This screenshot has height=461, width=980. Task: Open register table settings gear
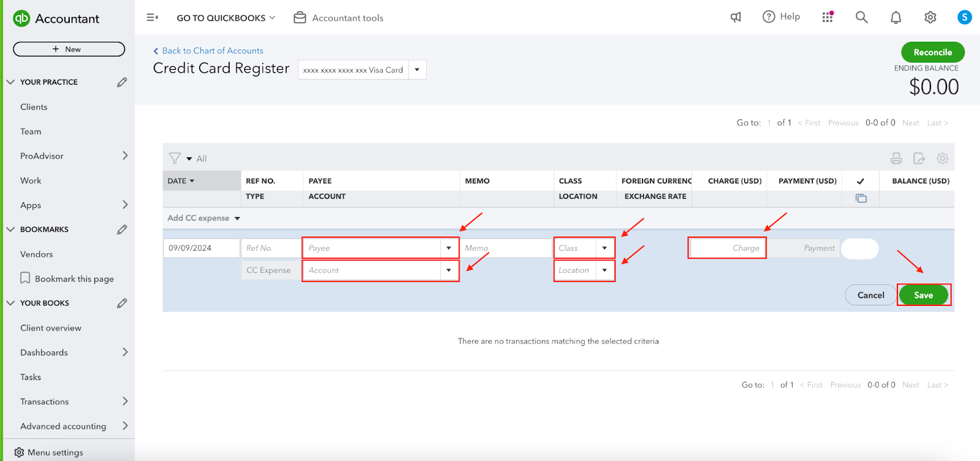coord(943,158)
